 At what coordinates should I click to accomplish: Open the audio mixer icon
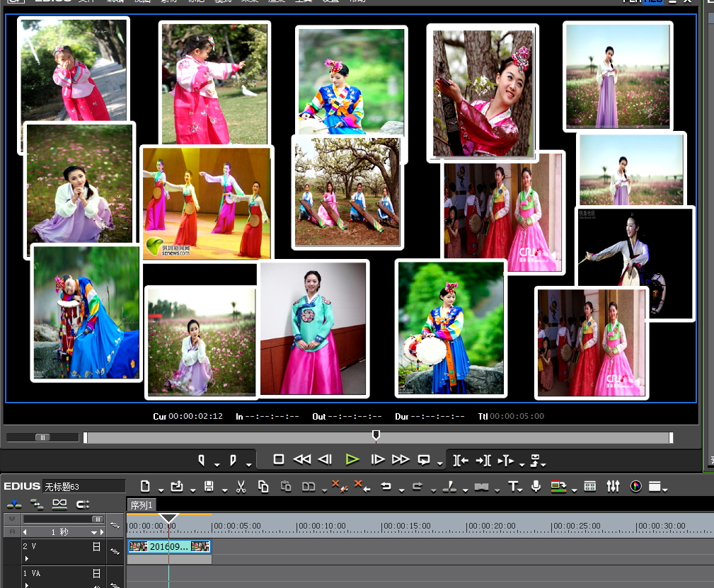613,486
